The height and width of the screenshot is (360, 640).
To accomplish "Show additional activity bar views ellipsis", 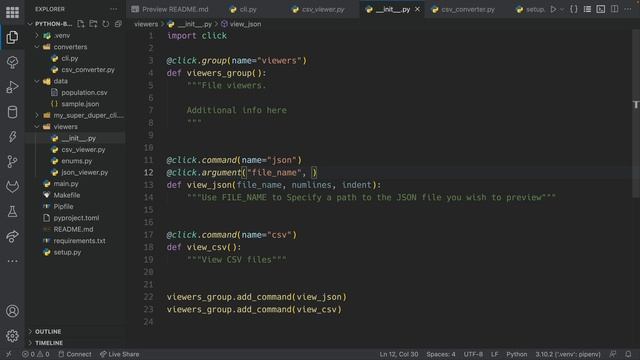I will (12, 261).
